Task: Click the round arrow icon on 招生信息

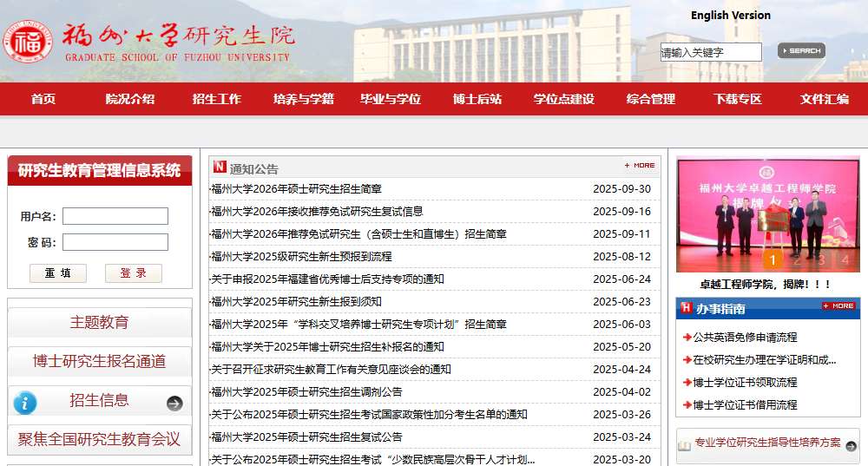Action: 174,403
